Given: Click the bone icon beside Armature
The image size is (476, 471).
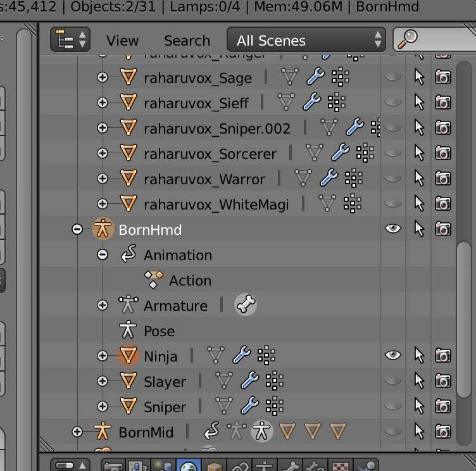Looking at the screenshot, I should pos(246,305).
